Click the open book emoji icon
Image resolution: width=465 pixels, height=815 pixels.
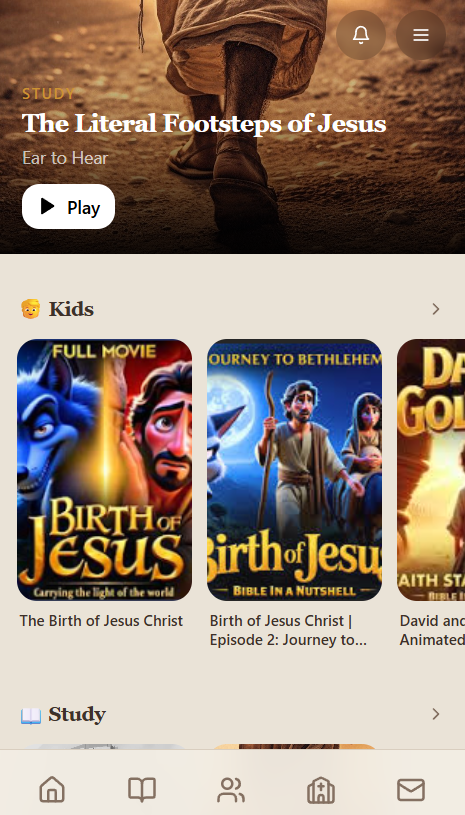31,715
